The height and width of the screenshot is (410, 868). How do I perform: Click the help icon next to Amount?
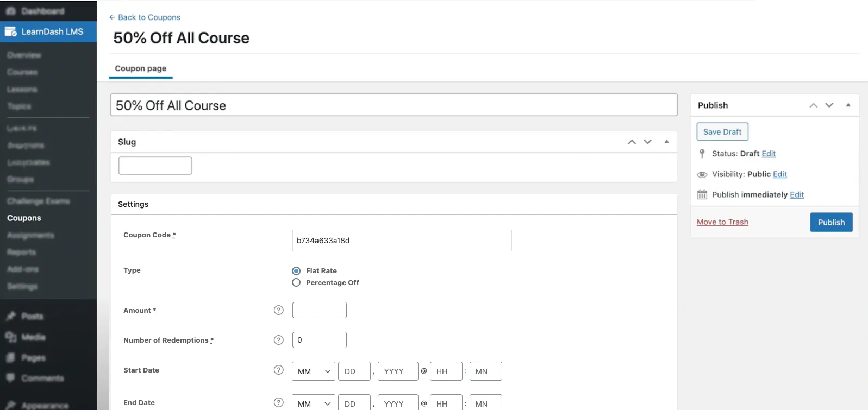[279, 310]
